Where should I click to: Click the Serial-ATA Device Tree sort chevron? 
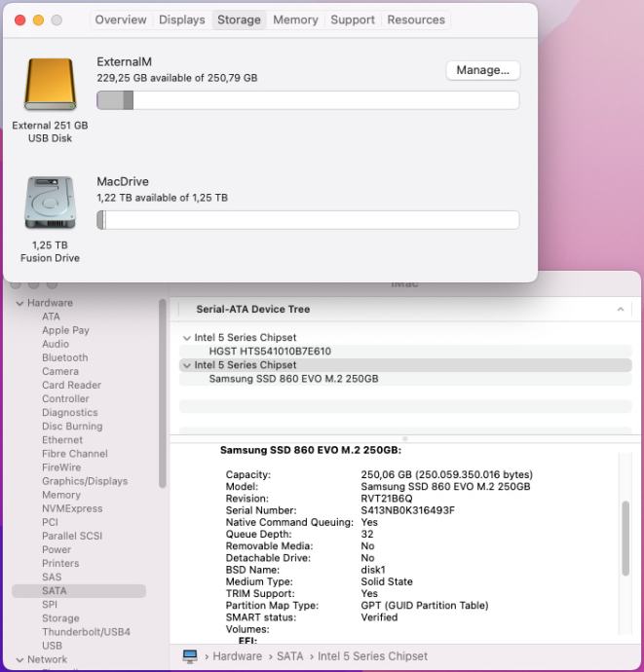coord(620,309)
